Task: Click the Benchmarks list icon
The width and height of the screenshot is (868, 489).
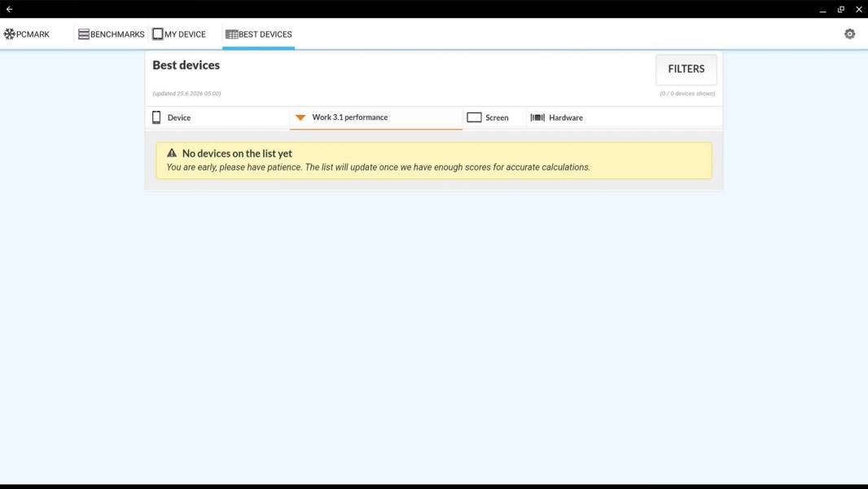Action: [84, 34]
